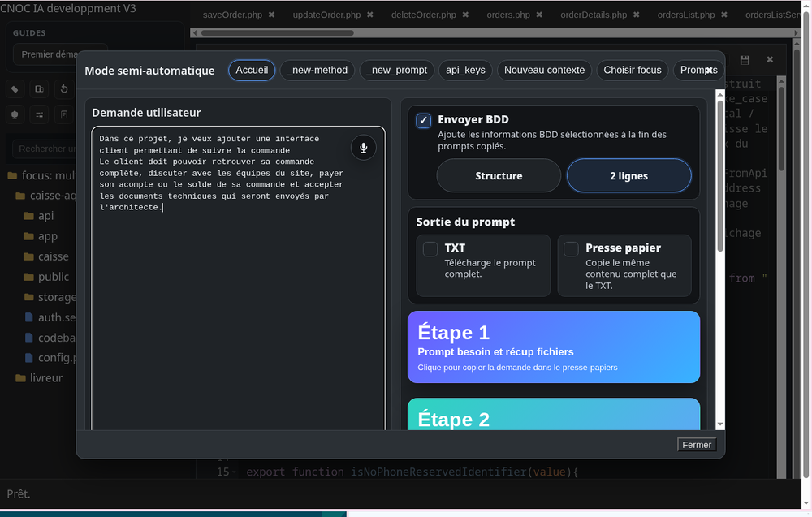The image size is (812, 517).
Task: Close the modal with the X at top right
Action: tap(709, 71)
